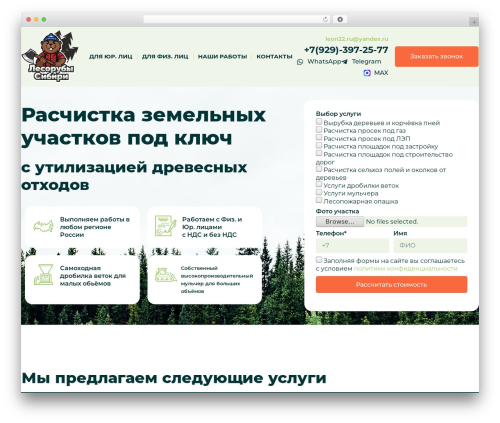Click the Russia map icon card
The width and height of the screenshot is (500, 423).
click(43, 226)
